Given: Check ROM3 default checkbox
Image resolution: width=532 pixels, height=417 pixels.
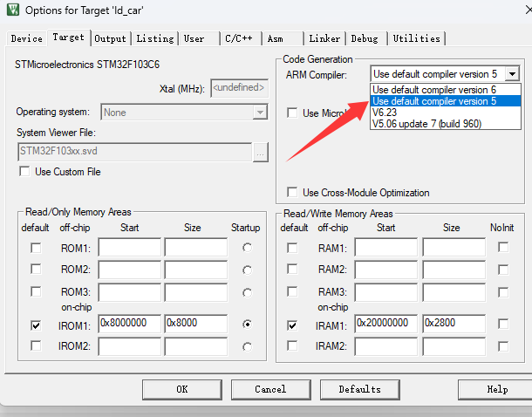Looking at the screenshot, I should point(36,291).
